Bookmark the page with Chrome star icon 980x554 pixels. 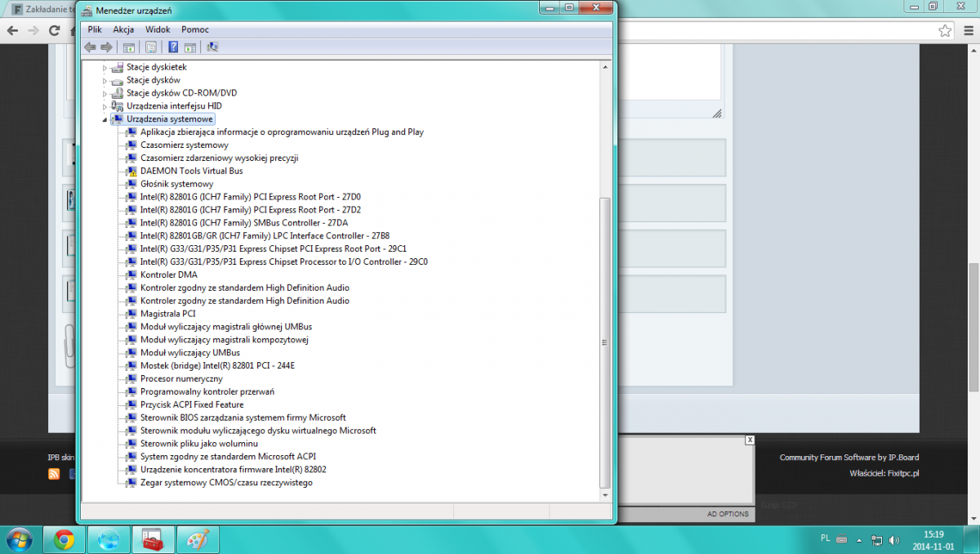click(945, 30)
